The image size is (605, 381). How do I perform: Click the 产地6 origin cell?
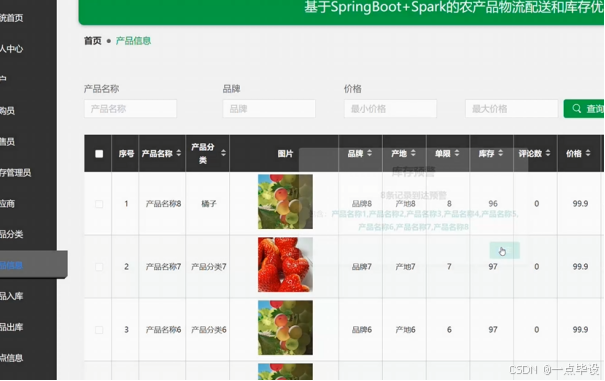point(405,330)
